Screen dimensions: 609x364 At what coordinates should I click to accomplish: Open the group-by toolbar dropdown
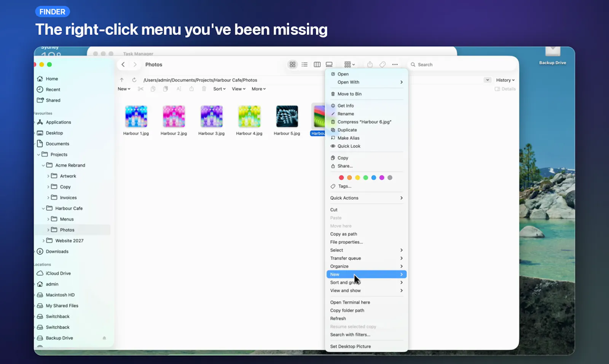349,65
